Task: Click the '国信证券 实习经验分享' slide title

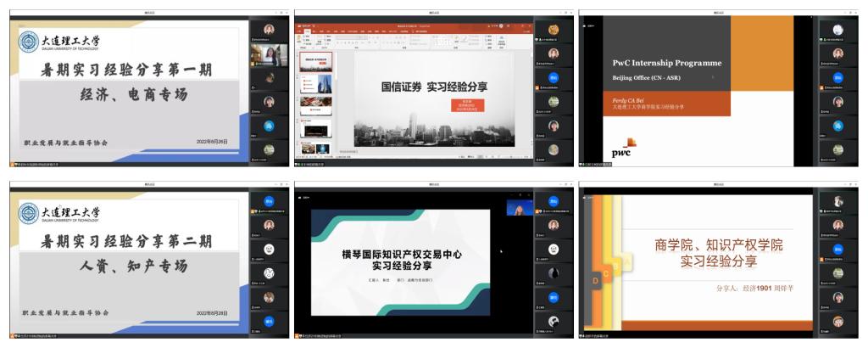Action: pos(433,87)
